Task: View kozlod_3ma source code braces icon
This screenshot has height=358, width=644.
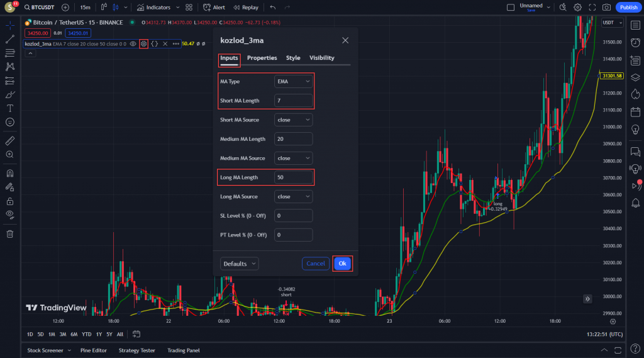Action: point(155,43)
